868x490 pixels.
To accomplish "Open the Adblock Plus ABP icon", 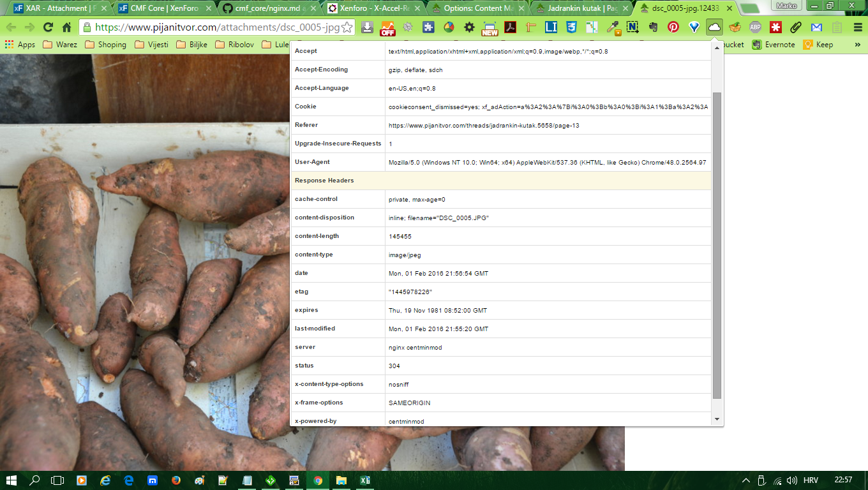I will pos(755,27).
